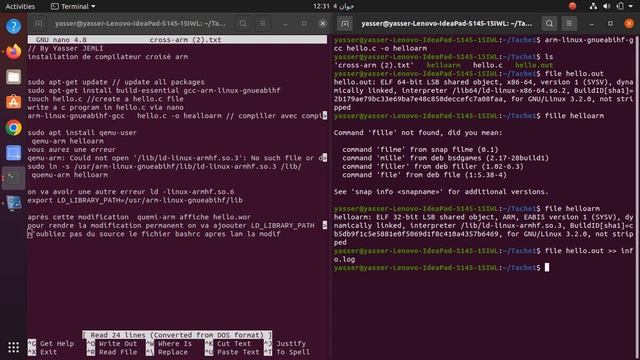Click the line 'sudo apt install qemu-user'
This screenshot has width=640, height=360.
82,133
